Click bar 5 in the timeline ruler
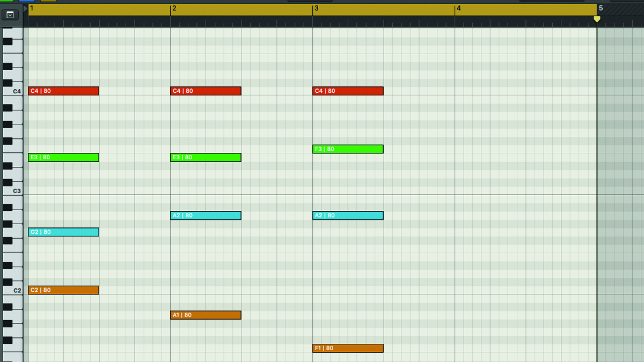The width and height of the screenshot is (644, 362). (601, 9)
